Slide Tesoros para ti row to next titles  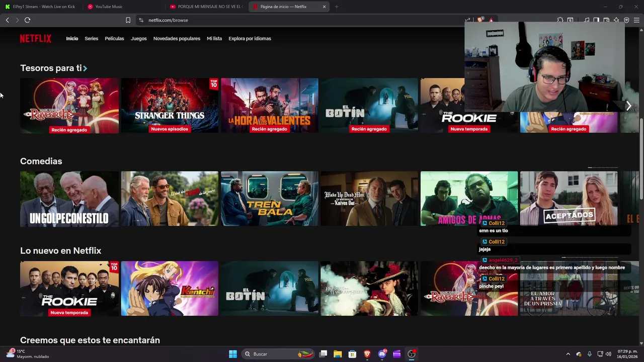tap(628, 106)
